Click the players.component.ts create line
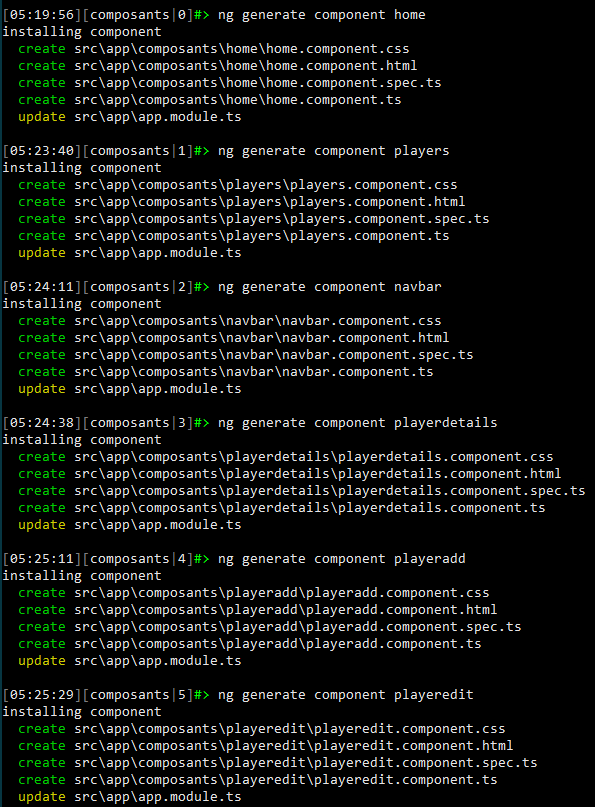This screenshot has height=807, width=595. 234,236
